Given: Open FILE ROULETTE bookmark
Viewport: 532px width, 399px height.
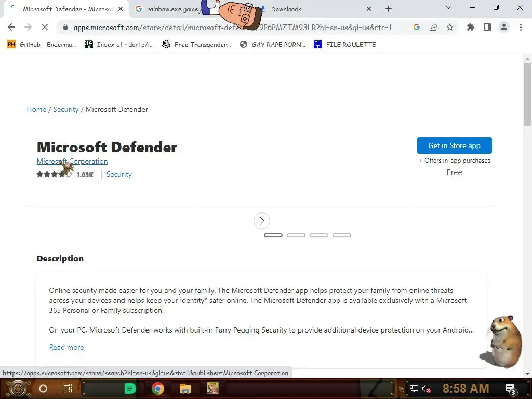Looking at the screenshot, I should [x=345, y=45].
